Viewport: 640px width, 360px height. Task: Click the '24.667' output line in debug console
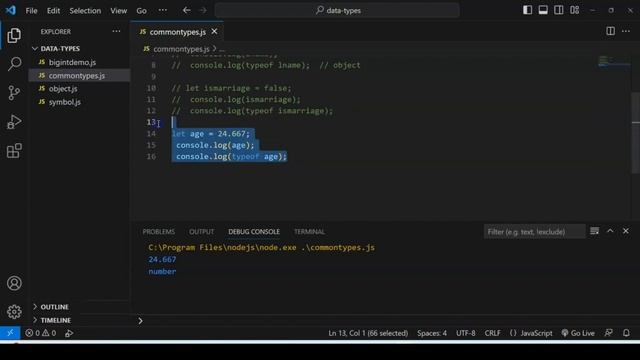162,259
